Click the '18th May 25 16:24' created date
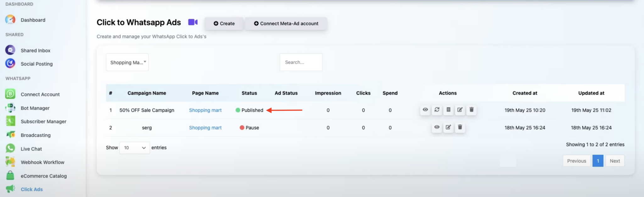 click(x=525, y=128)
